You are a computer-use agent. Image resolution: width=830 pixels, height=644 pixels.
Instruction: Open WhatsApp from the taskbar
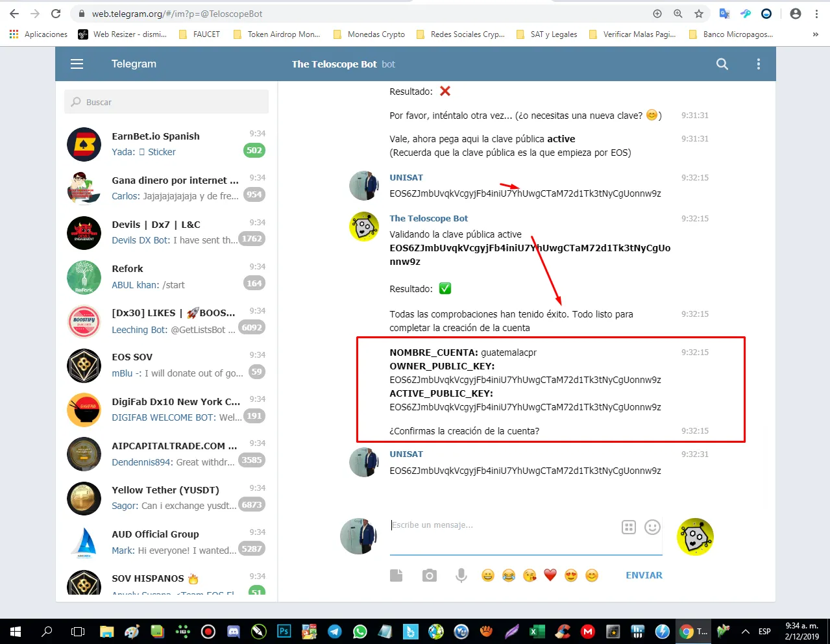click(x=360, y=631)
